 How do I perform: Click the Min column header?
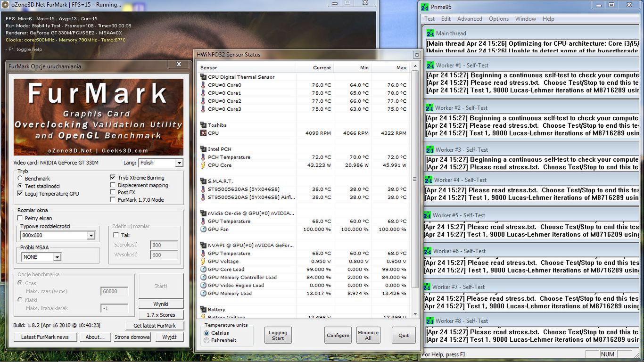pos(352,67)
